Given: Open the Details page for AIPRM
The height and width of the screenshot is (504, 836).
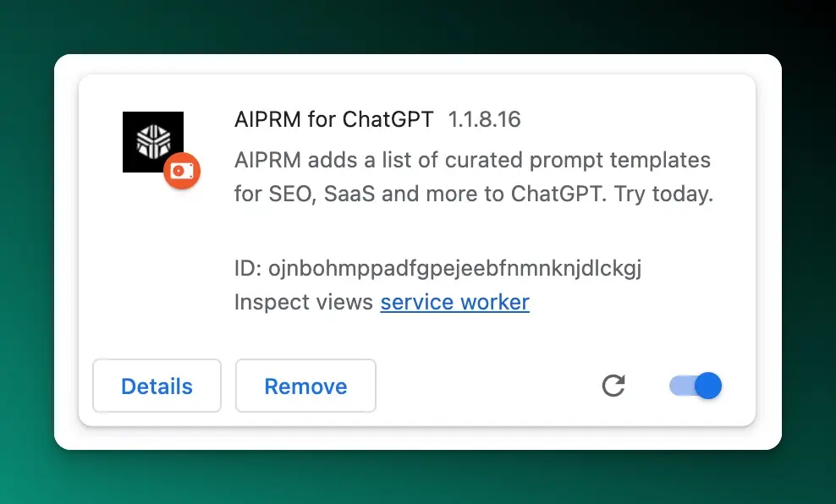Looking at the screenshot, I should click(x=157, y=386).
